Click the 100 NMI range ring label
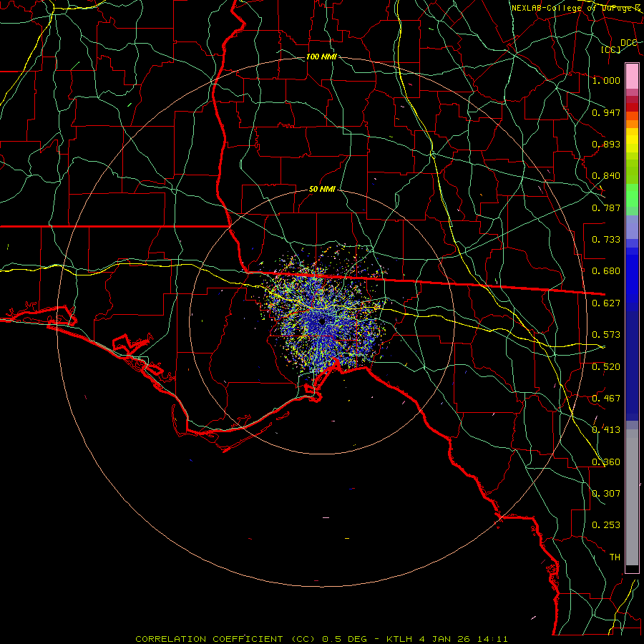644x644 pixels. tap(321, 57)
